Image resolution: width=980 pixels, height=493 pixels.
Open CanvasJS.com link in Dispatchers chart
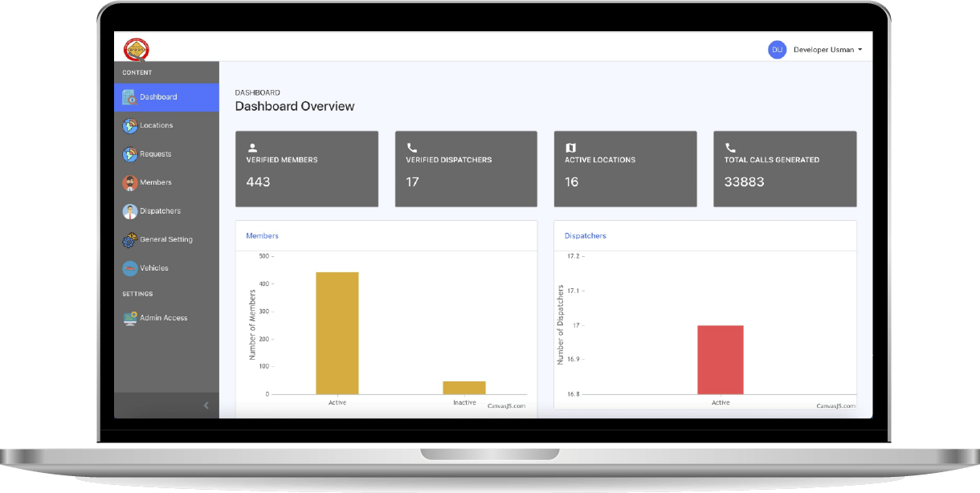click(836, 406)
